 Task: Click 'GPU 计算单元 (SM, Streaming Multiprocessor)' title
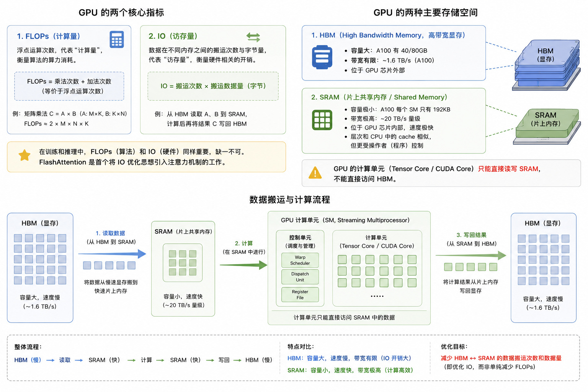345,220
